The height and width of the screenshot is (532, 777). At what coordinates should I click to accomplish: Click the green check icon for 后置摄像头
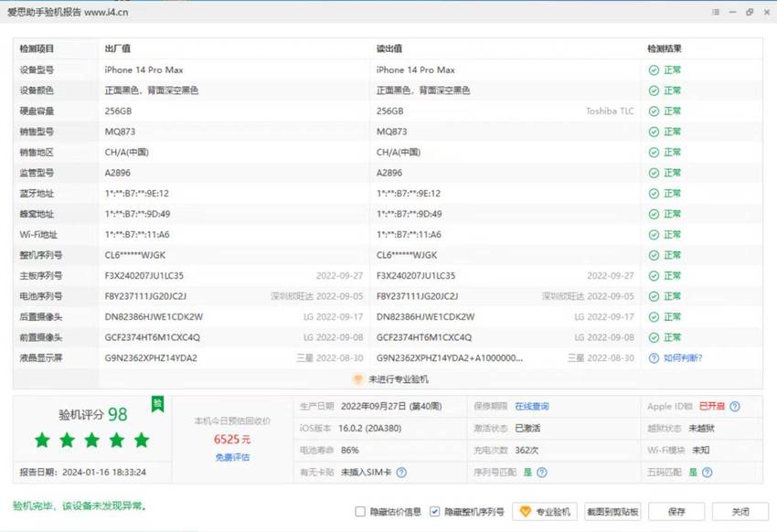(x=654, y=316)
